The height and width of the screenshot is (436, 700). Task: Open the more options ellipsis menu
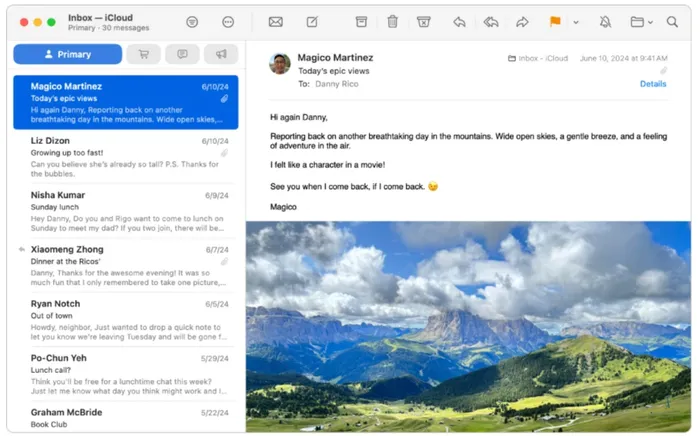(228, 21)
